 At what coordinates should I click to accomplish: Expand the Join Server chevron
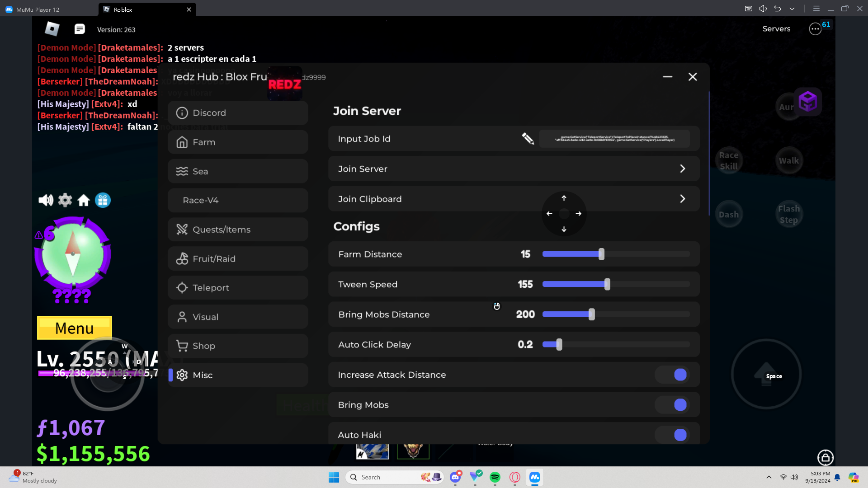[x=683, y=169]
